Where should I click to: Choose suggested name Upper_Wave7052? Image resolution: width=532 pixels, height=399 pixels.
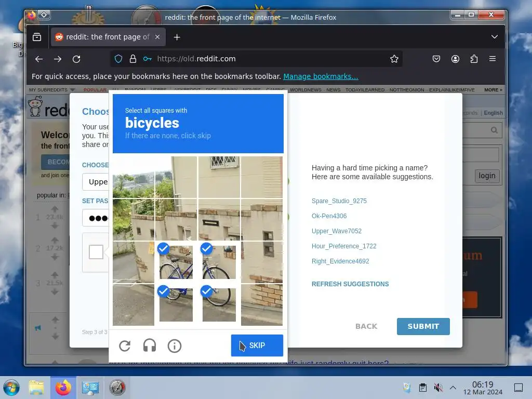(337, 231)
